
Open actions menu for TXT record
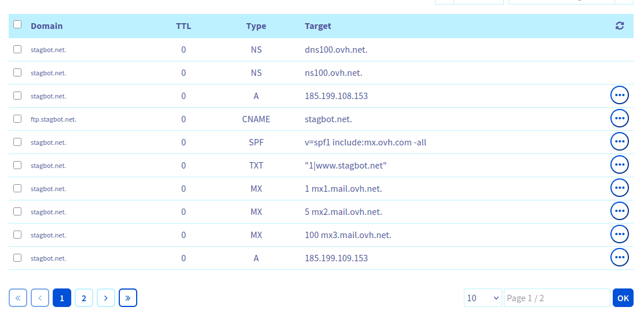pyautogui.click(x=619, y=164)
